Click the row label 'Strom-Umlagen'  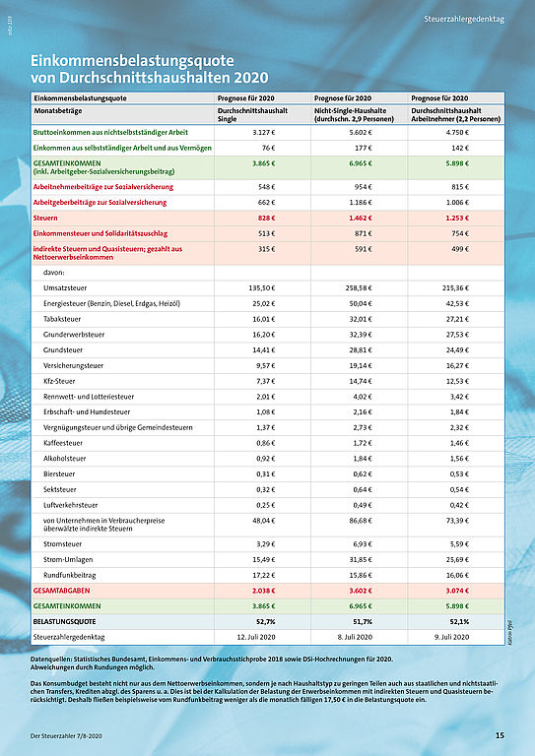(68, 559)
